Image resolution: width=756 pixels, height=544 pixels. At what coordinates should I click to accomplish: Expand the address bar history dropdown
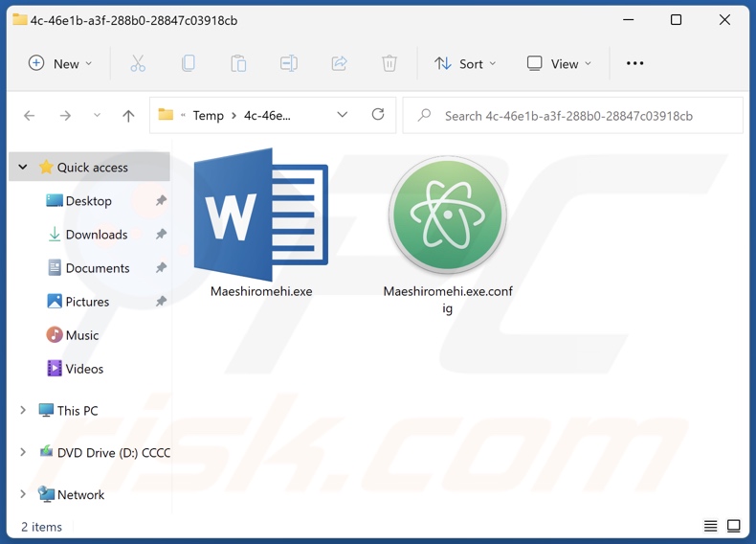343,115
